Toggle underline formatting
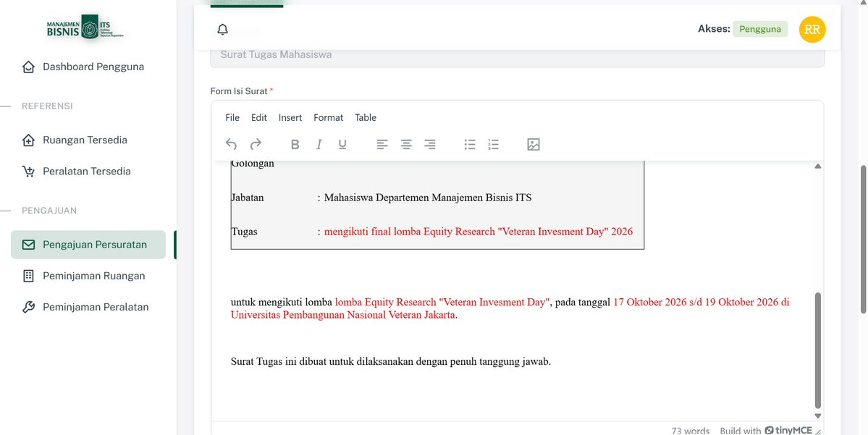The height and width of the screenshot is (435, 868). (342, 145)
